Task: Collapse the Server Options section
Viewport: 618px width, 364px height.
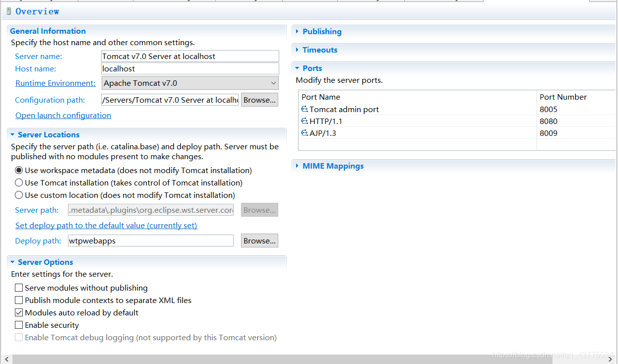Action: [12, 262]
